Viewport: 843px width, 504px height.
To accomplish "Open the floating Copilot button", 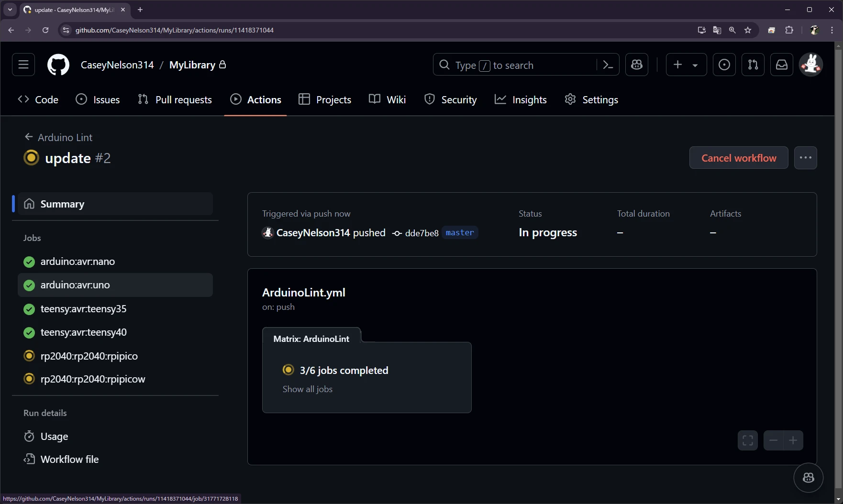I will tap(809, 478).
